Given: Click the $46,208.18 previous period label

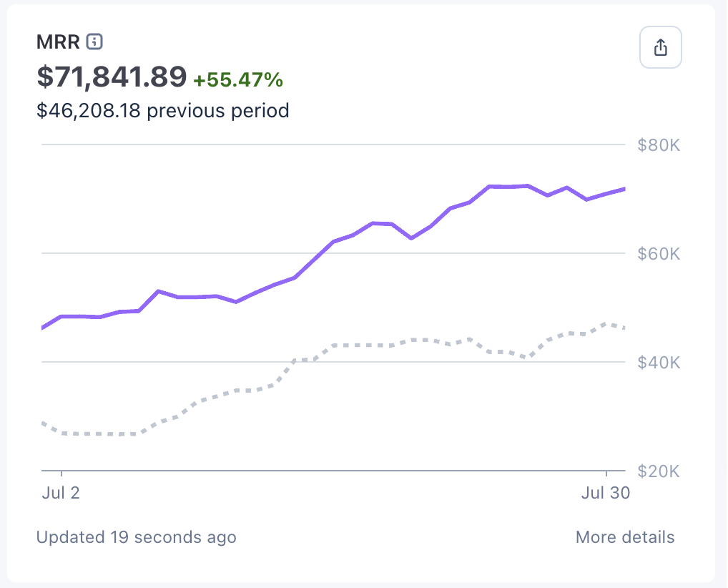Looking at the screenshot, I should [162, 111].
